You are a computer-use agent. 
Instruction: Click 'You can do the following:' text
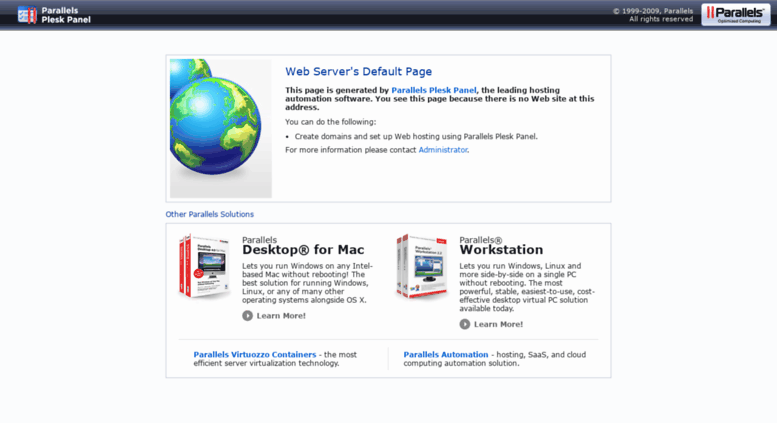331,122
